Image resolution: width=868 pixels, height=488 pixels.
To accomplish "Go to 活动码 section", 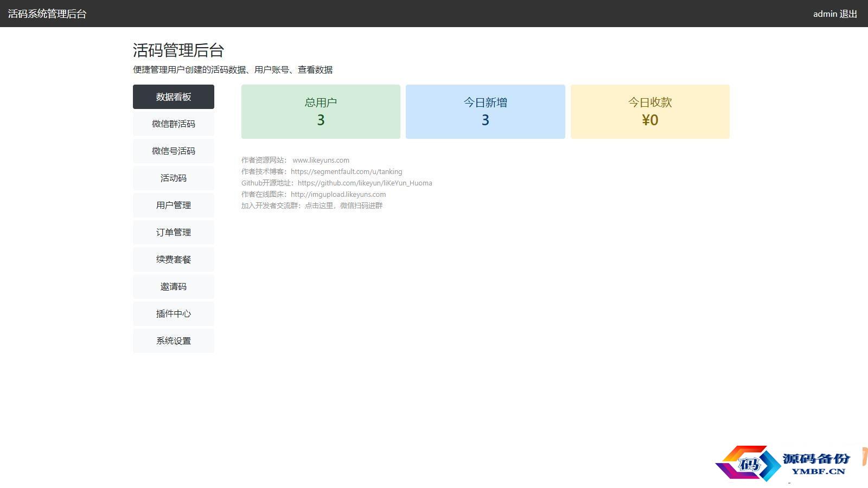I will click(x=174, y=178).
